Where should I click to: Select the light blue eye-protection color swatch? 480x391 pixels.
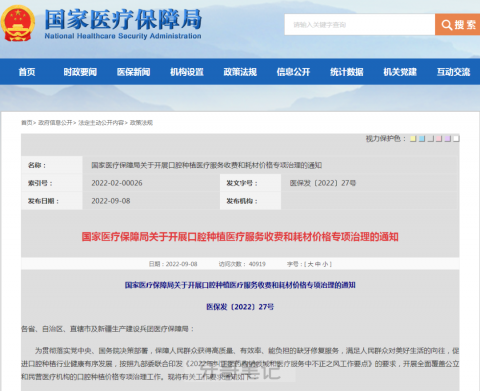pyautogui.click(x=422, y=139)
